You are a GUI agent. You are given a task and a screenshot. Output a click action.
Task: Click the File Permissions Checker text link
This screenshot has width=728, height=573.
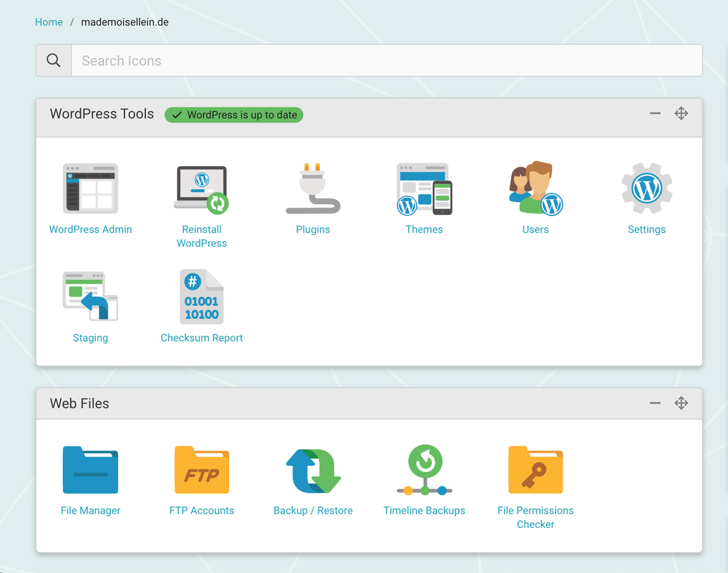(535, 517)
